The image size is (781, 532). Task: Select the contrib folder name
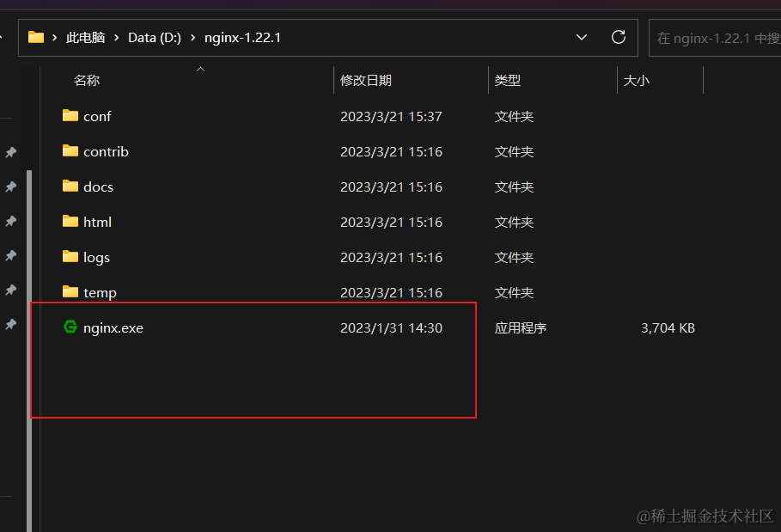click(x=106, y=151)
